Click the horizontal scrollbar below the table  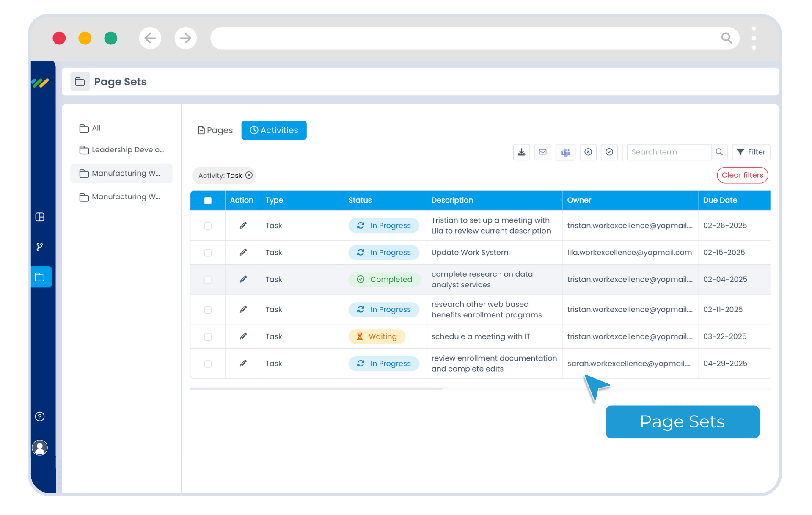(316, 388)
